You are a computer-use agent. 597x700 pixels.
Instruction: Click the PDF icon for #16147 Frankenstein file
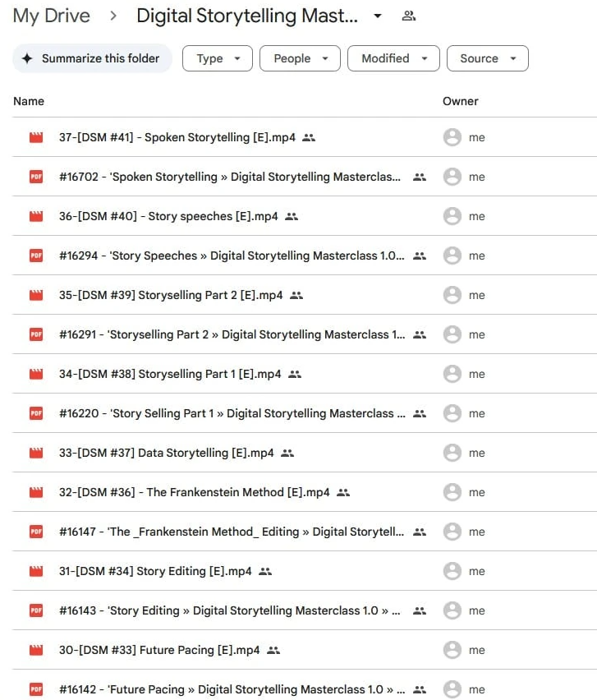(x=35, y=532)
